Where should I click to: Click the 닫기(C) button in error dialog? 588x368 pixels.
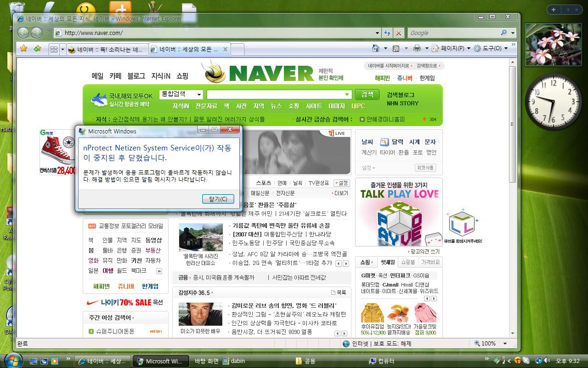tap(218, 199)
